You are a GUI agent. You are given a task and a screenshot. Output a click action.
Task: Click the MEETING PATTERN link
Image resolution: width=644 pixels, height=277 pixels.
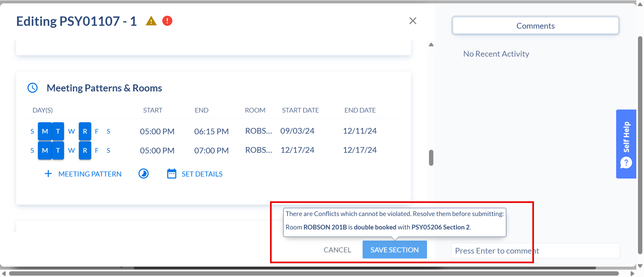pyautogui.click(x=90, y=174)
